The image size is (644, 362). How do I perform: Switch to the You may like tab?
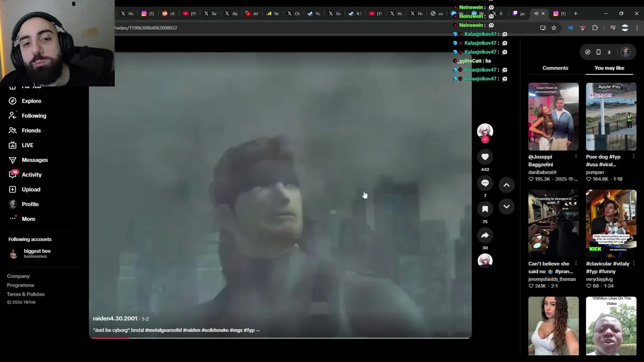pyautogui.click(x=609, y=68)
